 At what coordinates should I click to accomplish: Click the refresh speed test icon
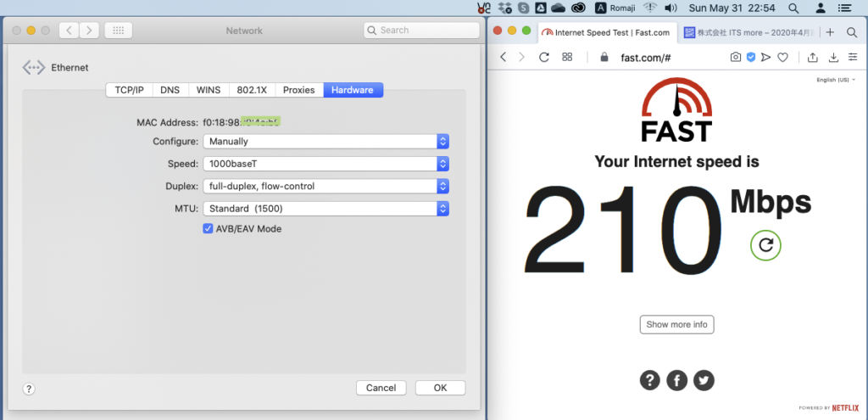point(765,245)
